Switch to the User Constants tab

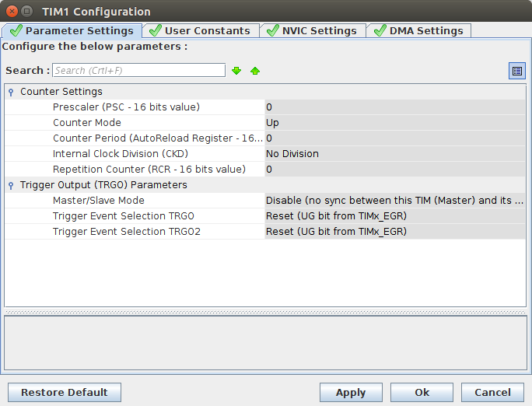coord(201,31)
